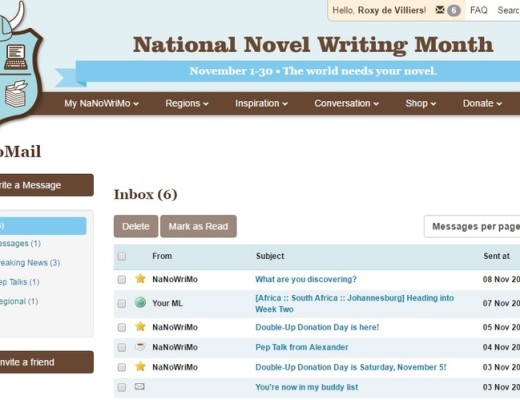Check the box for 'What are you discovering?'
This screenshot has height=400, width=520.
tap(122, 279)
